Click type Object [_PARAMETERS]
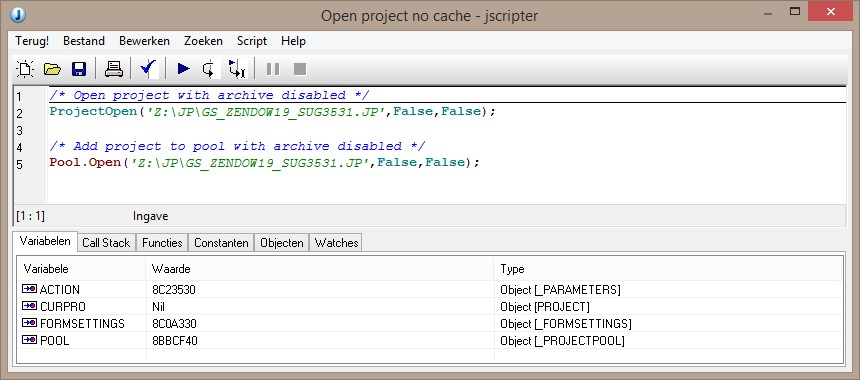The image size is (860, 380). click(560, 290)
